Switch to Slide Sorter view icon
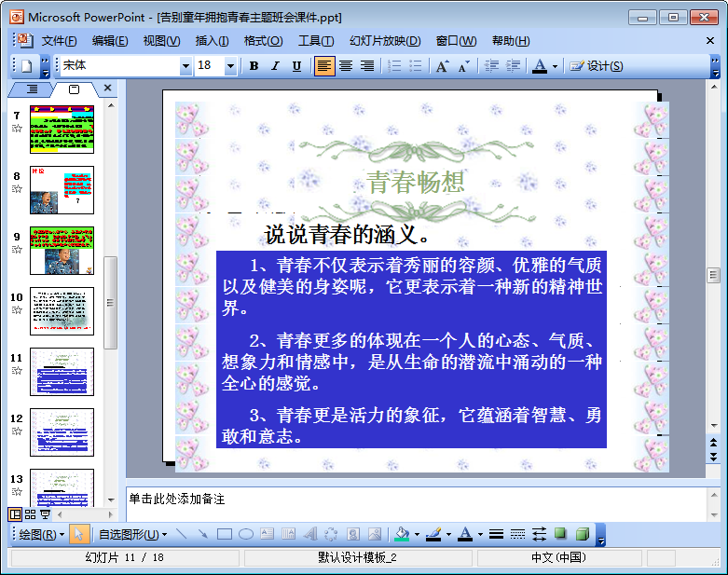 pos(30,514)
